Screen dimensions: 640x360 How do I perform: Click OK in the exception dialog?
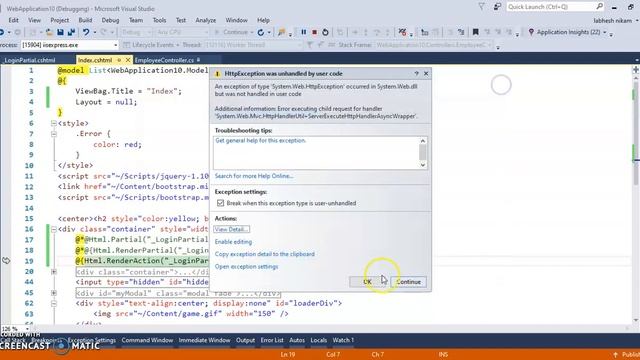(367, 282)
